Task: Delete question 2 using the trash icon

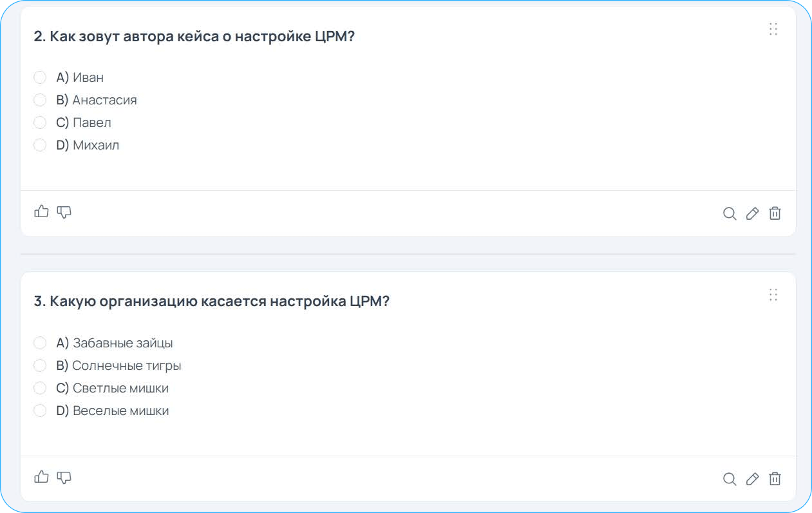Action: click(x=775, y=213)
